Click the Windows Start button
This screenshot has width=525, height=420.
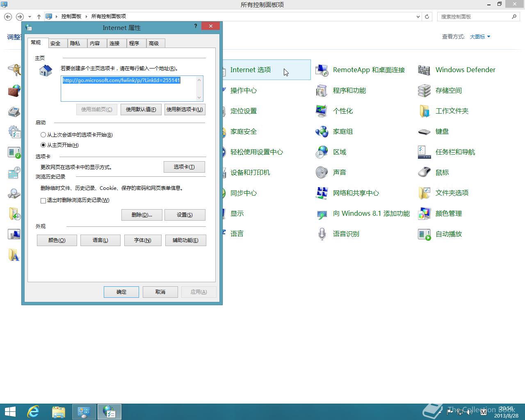pyautogui.click(x=10, y=411)
